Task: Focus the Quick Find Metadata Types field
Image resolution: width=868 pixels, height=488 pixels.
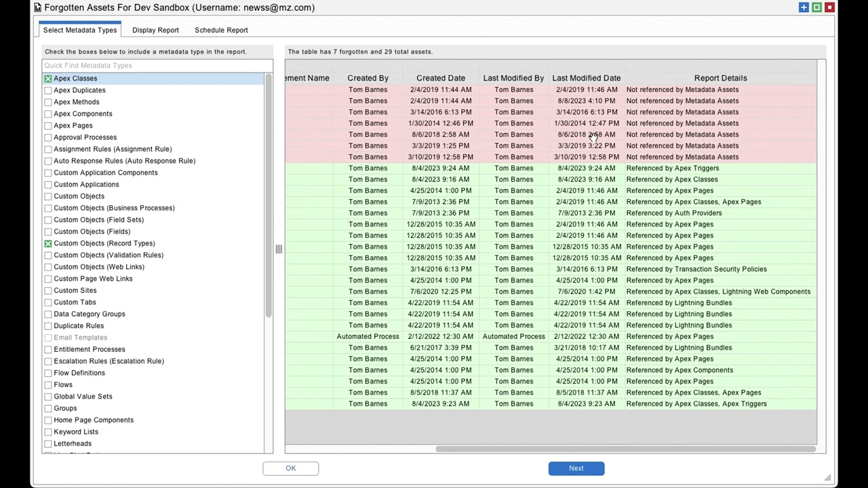Action: pyautogui.click(x=157, y=65)
